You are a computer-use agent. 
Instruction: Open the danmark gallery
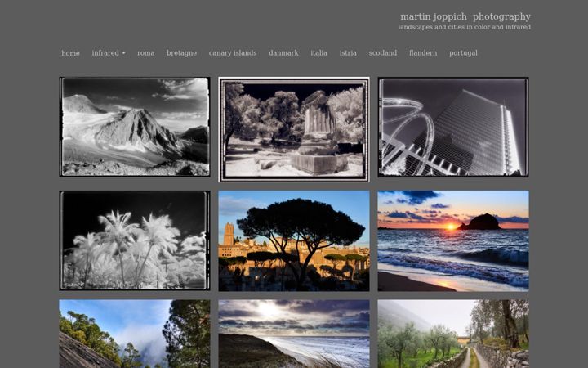pos(283,53)
